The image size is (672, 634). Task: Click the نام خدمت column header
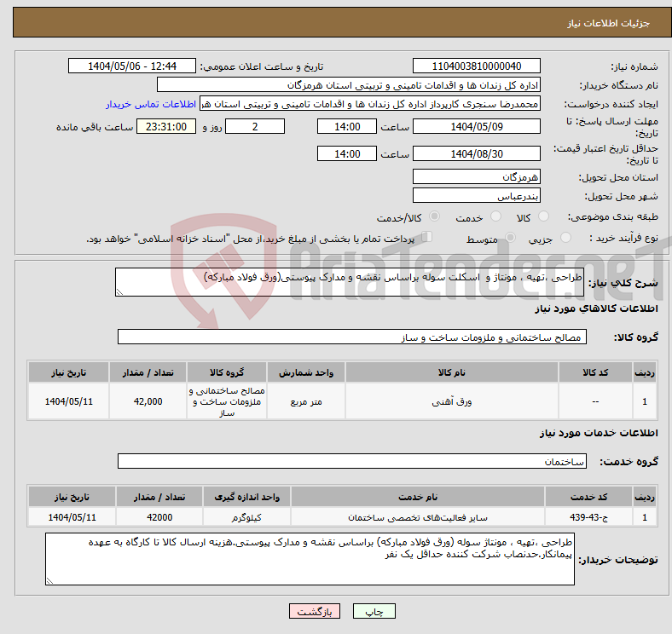click(418, 497)
